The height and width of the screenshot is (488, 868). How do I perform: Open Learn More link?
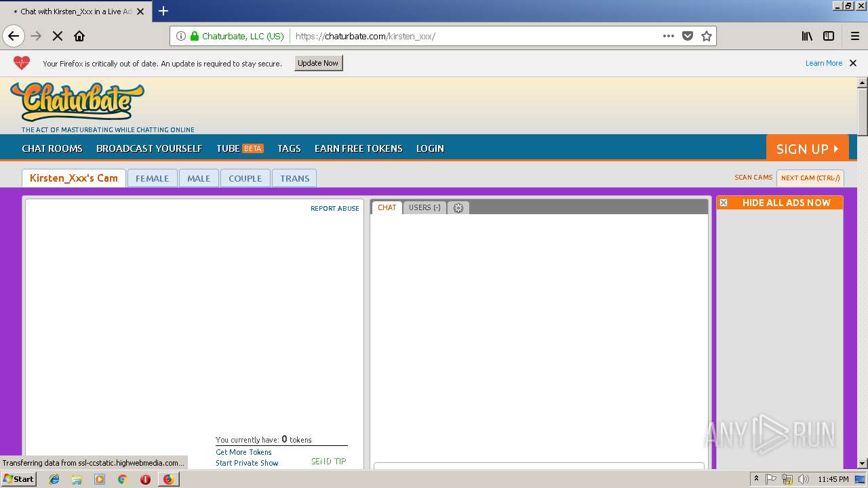(824, 63)
